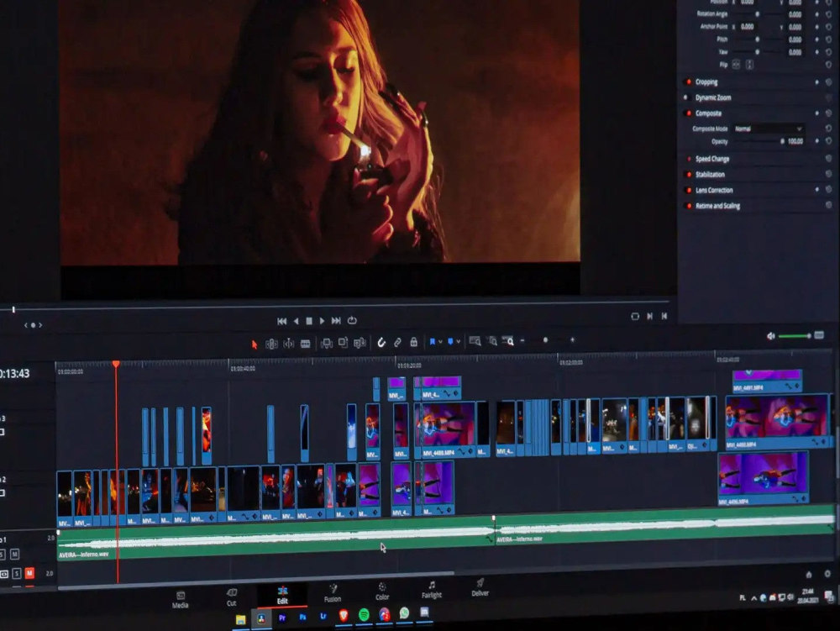Open the audio mixer meters icon
Image resolution: width=840 pixels, height=631 pixels.
819,335
